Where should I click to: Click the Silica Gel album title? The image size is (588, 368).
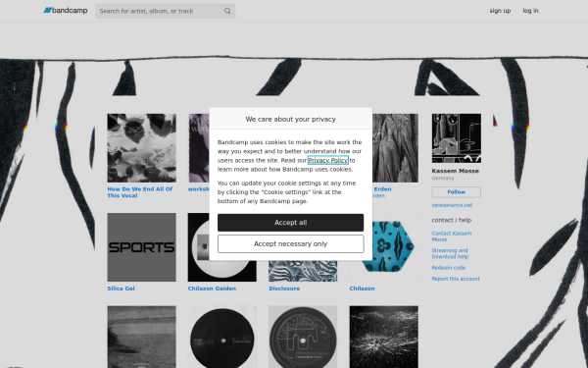[121, 289]
